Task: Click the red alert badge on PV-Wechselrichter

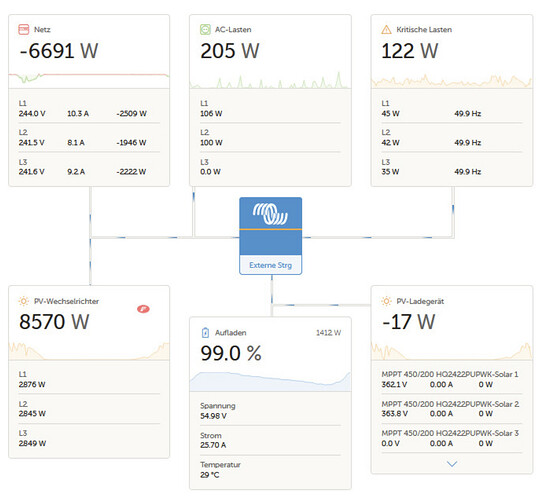Action: click(143, 309)
